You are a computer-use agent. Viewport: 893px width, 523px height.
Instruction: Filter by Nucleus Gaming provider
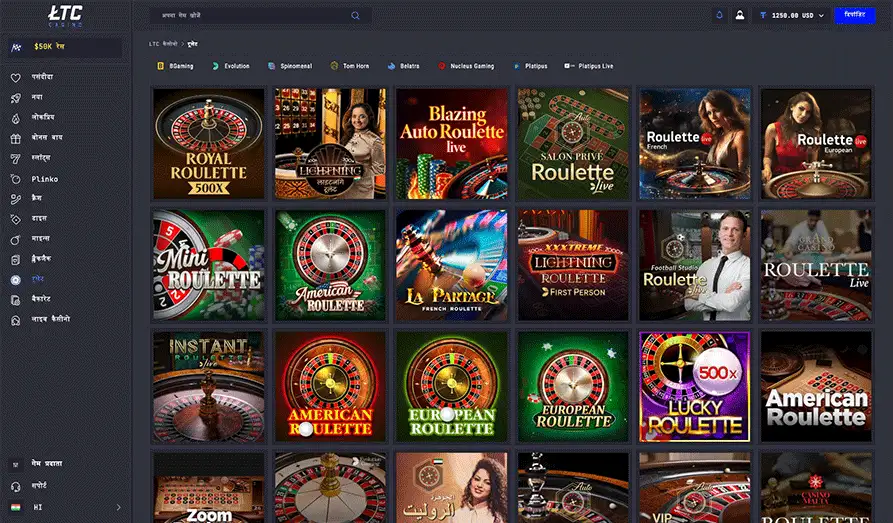pos(466,66)
